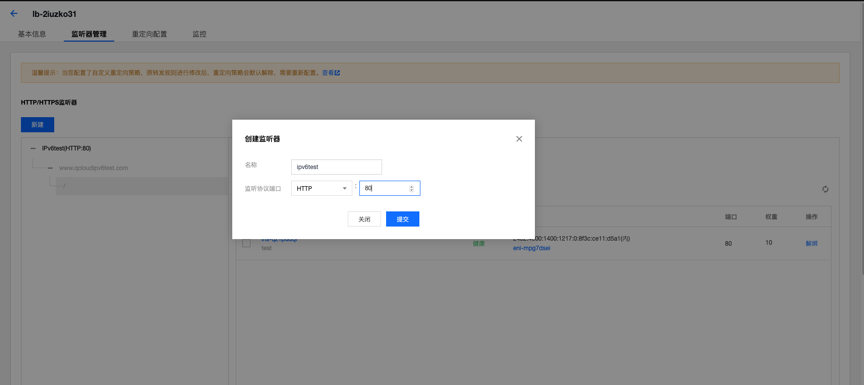Open the eni-mpg7dsei link
The width and height of the screenshot is (864, 385).
point(532,248)
